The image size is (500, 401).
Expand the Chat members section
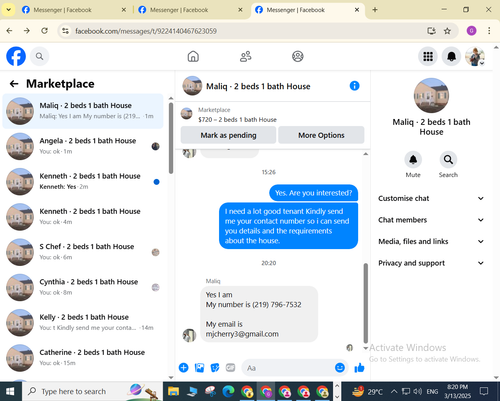tap(431, 220)
